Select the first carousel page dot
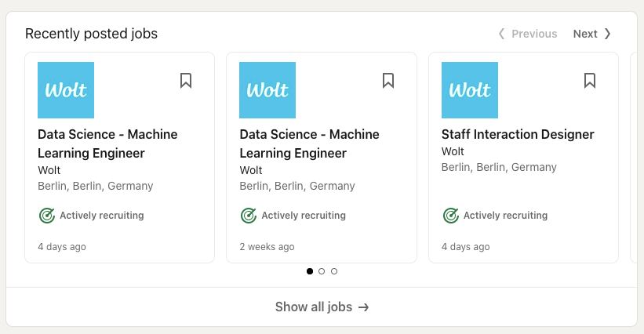Image resolution: width=644 pixels, height=334 pixels. 310,271
